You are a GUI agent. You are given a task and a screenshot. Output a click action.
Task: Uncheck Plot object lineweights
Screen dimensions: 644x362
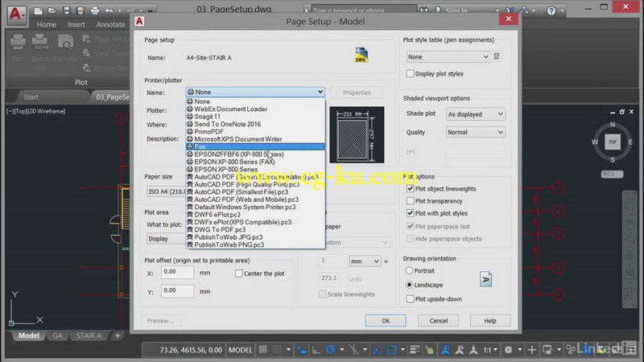410,189
